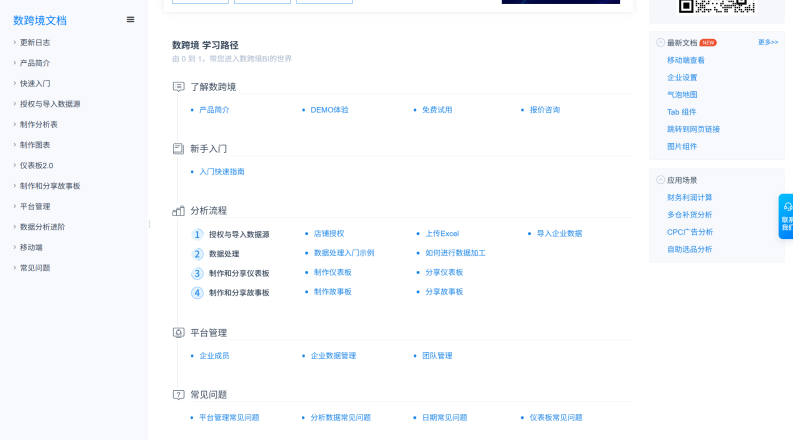Image resolution: width=793 pixels, height=440 pixels.
Task: Open 数据分析进阶 in the left navigation
Action: (42, 227)
